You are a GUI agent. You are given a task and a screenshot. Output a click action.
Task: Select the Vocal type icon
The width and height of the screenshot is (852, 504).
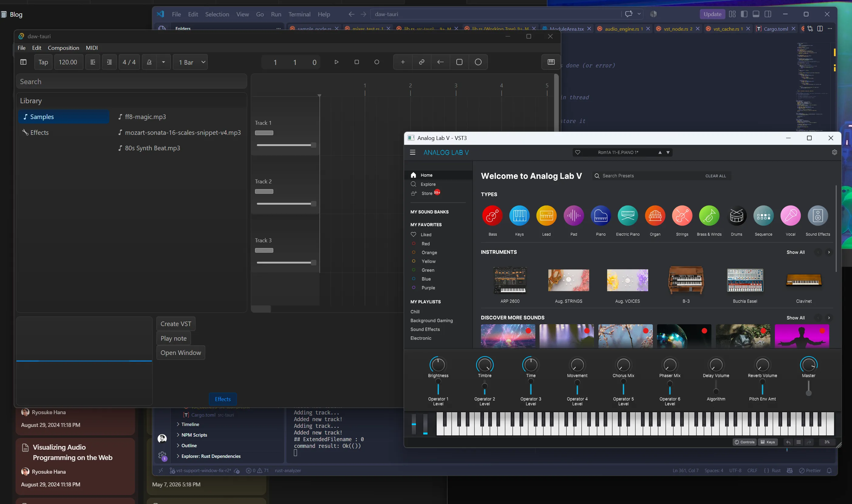pyautogui.click(x=791, y=216)
